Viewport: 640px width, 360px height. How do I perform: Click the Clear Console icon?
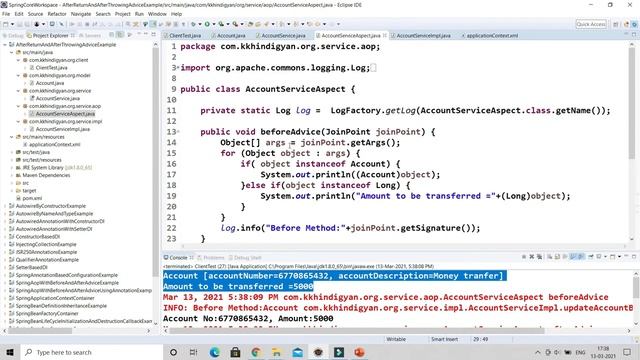[x=549, y=257]
